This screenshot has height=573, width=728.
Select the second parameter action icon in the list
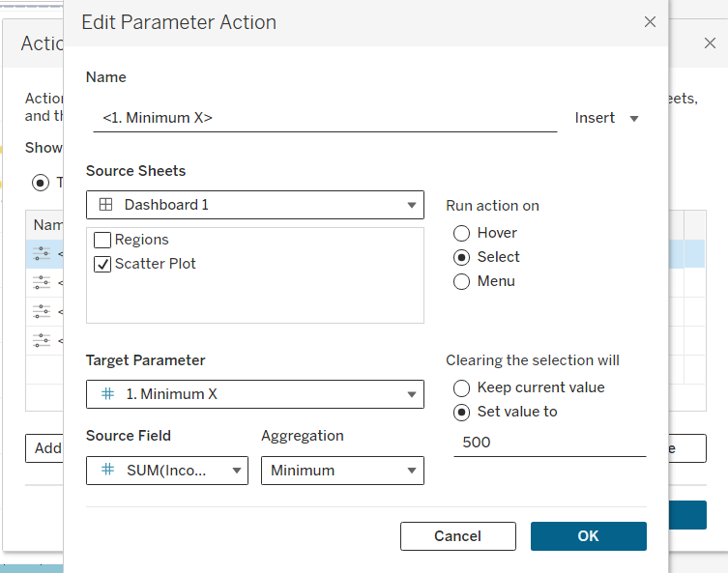[41, 282]
